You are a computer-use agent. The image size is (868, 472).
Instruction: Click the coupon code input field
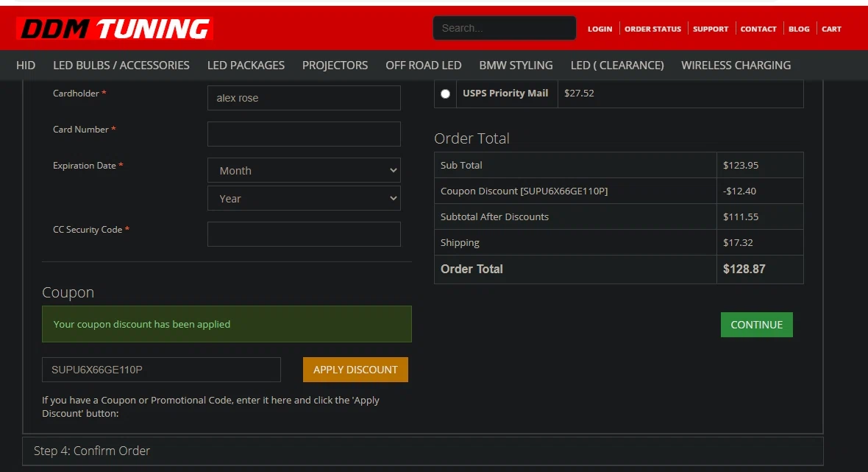click(161, 370)
